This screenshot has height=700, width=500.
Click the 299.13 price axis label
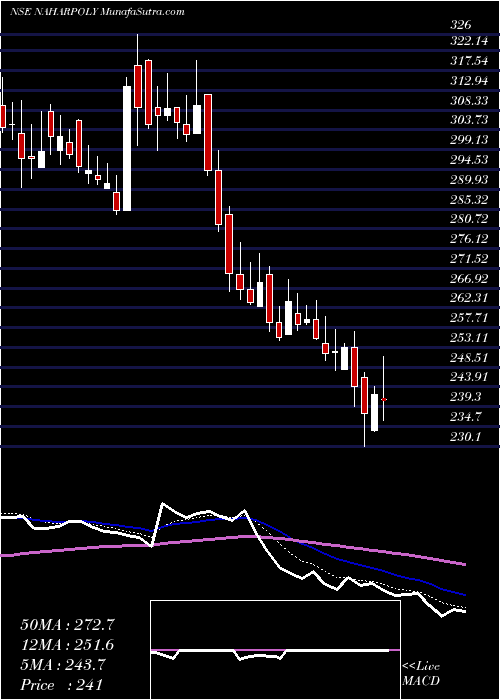[469, 141]
